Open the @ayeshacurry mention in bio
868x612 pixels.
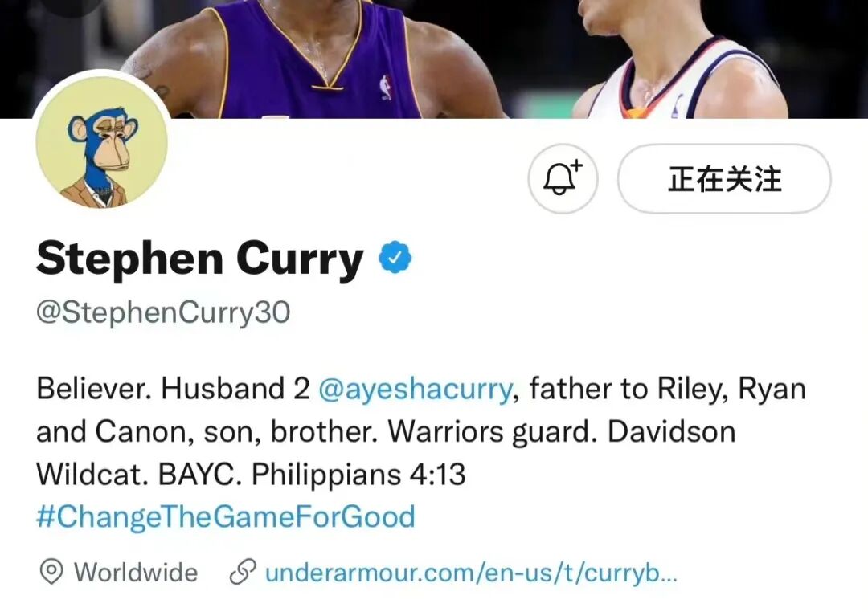click(416, 389)
